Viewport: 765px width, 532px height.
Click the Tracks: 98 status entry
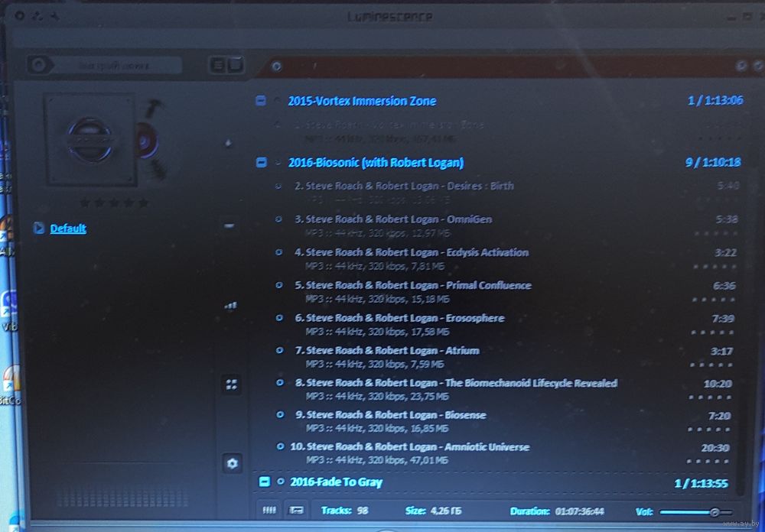(x=345, y=511)
